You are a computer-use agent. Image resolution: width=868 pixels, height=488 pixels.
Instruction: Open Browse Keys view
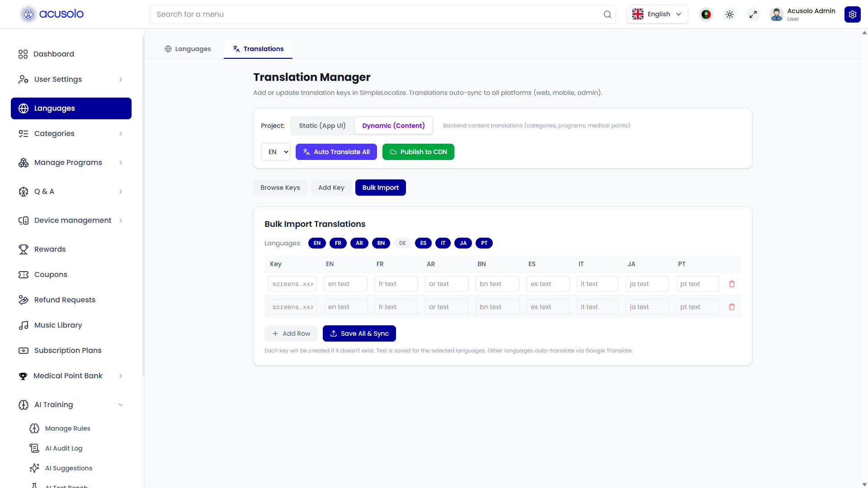click(280, 188)
